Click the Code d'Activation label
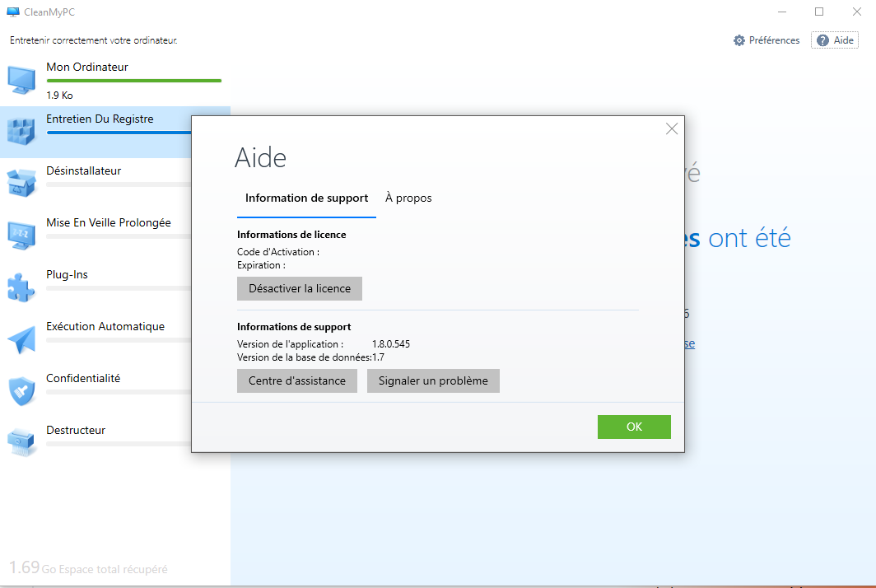This screenshot has height=588, width=876. (278, 252)
